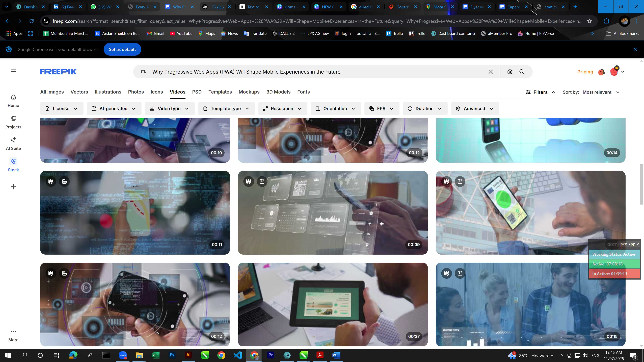Open the YouTube bookmark
Viewport: 644px width, 362px height.
181,34
